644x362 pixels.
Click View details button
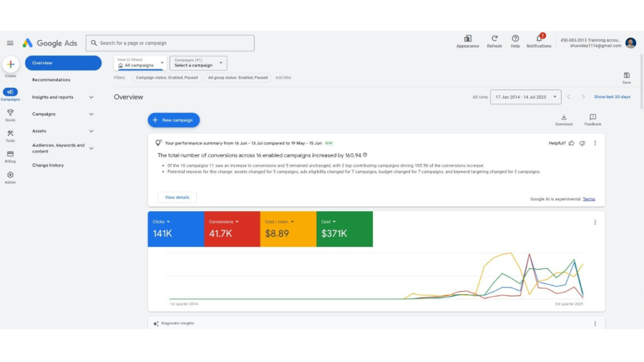(177, 197)
